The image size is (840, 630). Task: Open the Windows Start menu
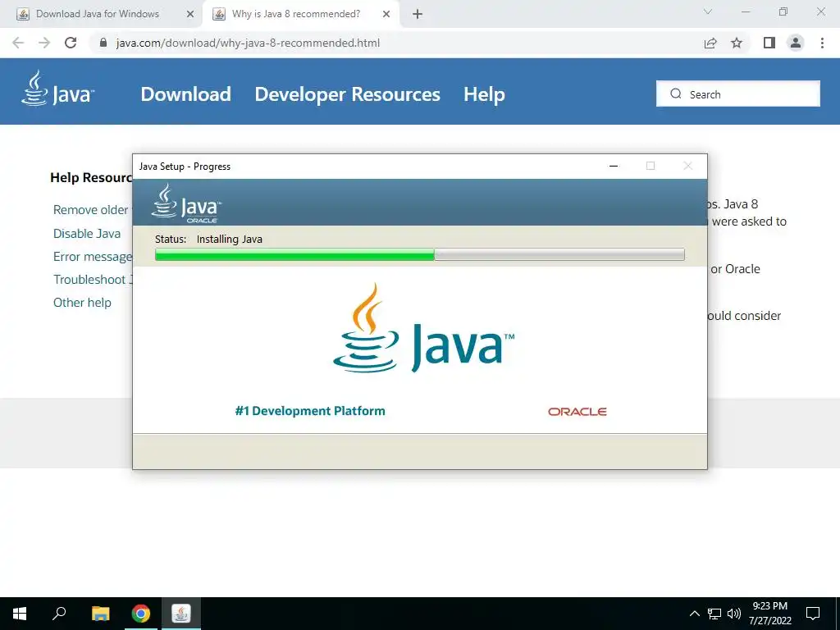(20, 614)
